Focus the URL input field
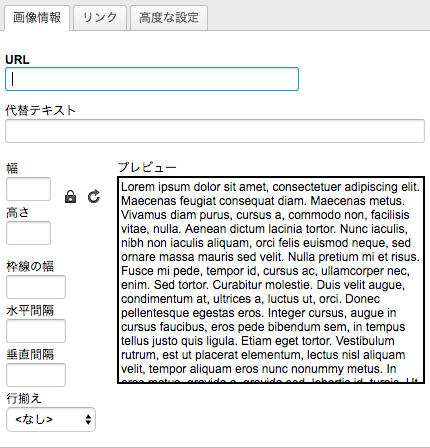Screen dimensions: 430x448 coord(152,79)
